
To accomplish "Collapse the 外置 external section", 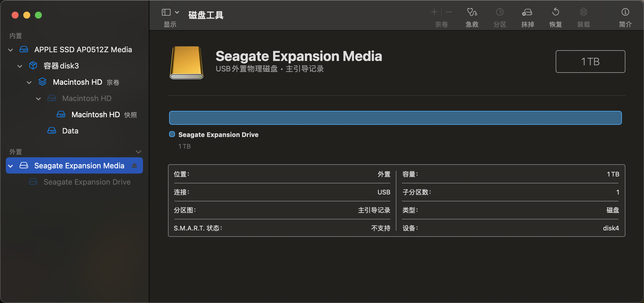I will coord(138,152).
